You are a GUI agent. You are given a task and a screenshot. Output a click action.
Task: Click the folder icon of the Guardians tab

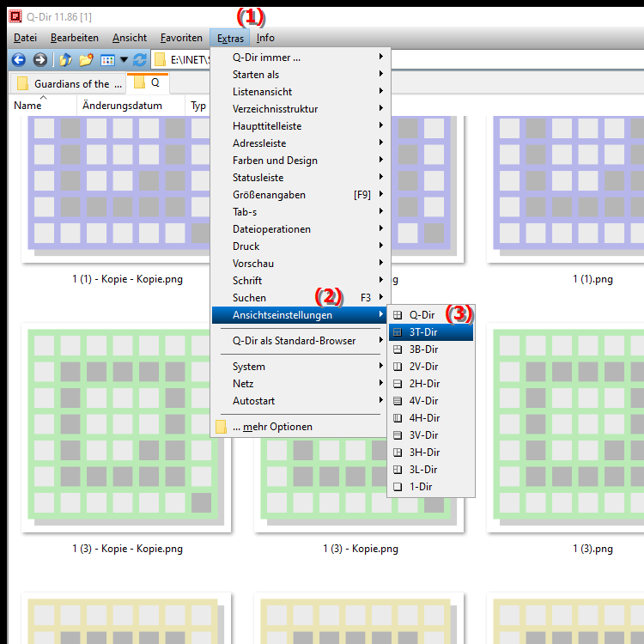(x=22, y=83)
